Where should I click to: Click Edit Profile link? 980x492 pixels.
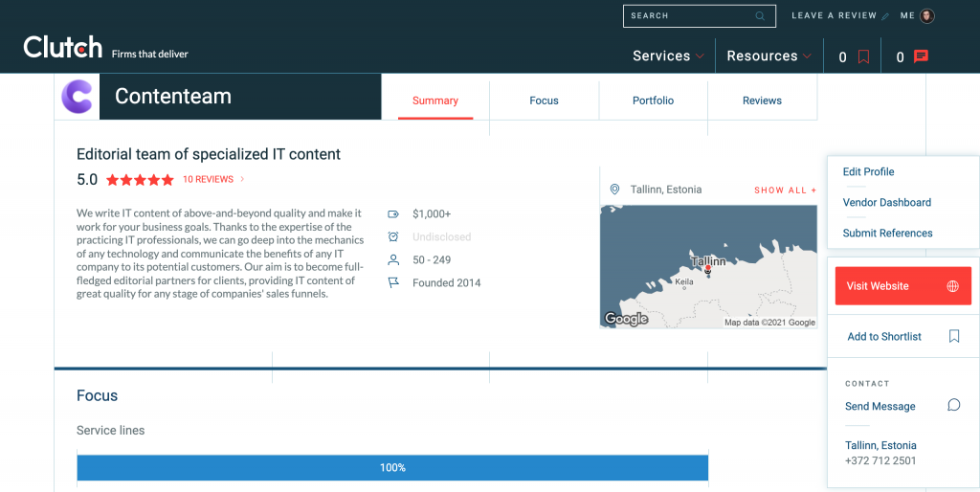[x=868, y=172]
